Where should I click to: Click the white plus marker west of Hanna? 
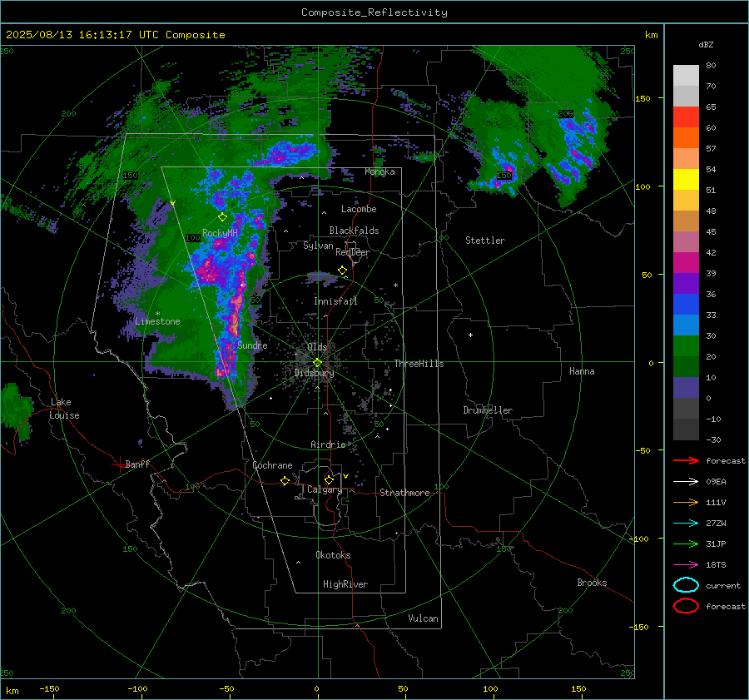(x=470, y=335)
